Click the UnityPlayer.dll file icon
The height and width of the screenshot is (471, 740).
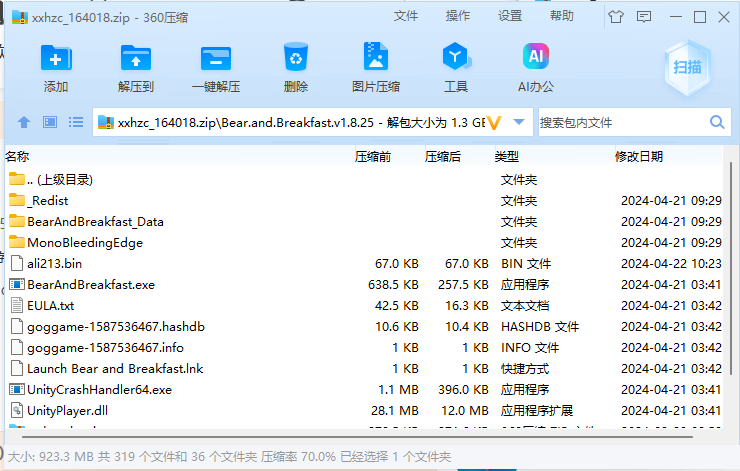point(17,410)
